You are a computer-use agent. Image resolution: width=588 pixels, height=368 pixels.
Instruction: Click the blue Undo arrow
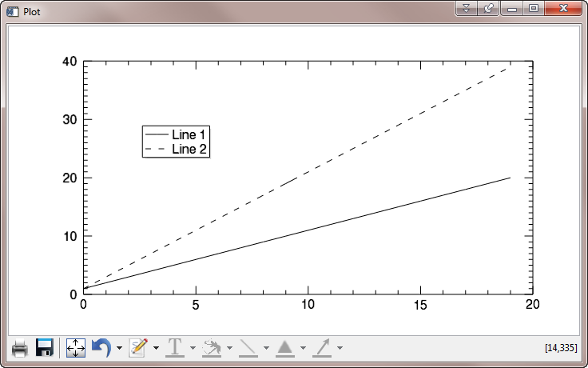pos(101,348)
